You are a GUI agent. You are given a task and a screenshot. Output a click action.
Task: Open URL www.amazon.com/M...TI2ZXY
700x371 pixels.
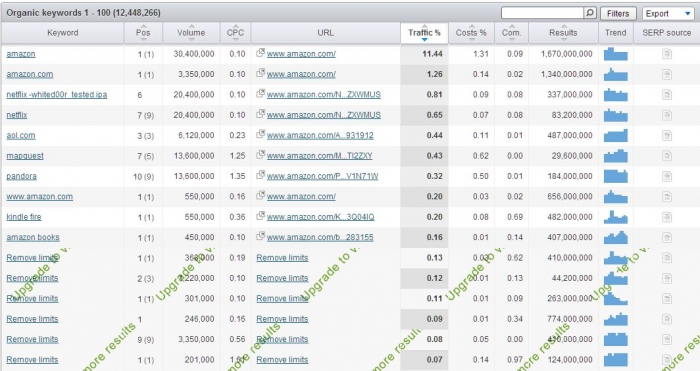click(320, 156)
